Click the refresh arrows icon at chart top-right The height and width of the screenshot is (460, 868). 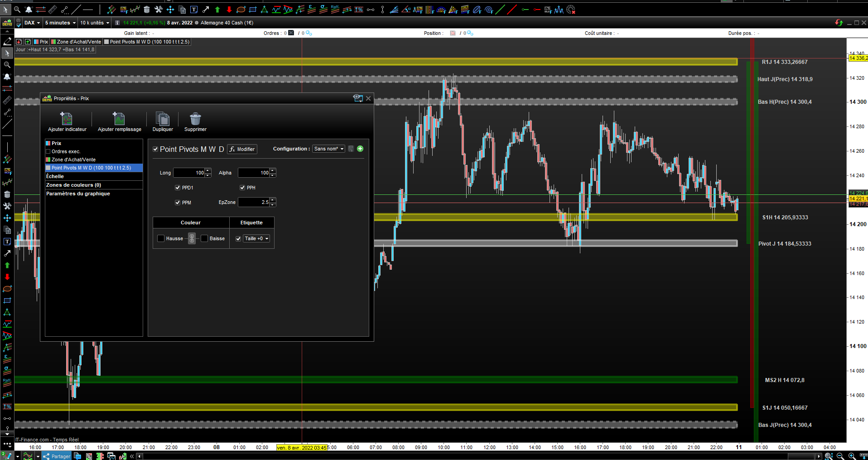coord(839,23)
